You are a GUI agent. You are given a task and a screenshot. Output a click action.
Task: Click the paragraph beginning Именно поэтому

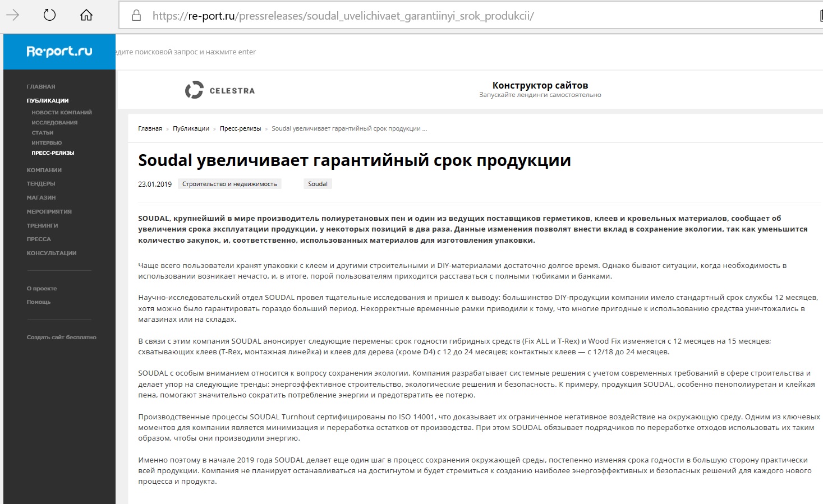475,471
